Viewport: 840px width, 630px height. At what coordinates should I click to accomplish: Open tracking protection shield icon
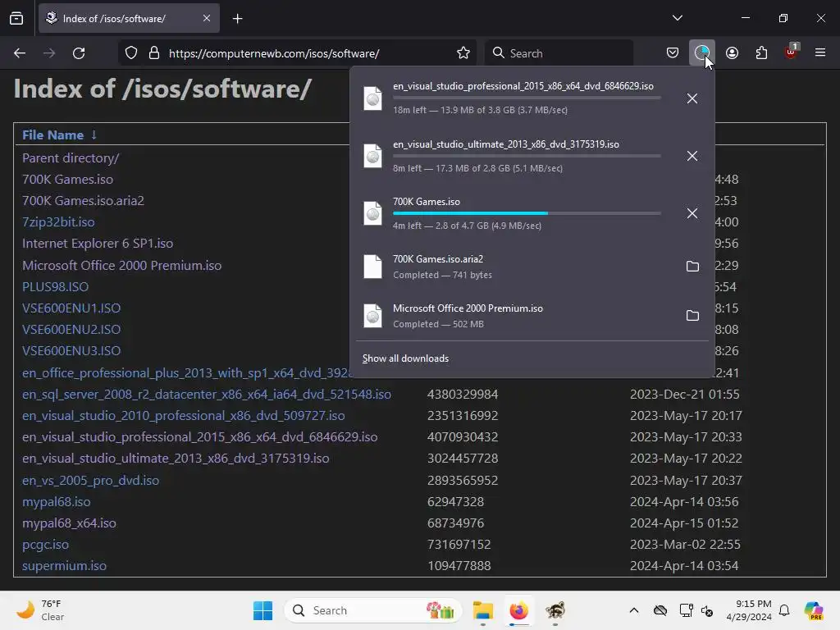point(131,53)
